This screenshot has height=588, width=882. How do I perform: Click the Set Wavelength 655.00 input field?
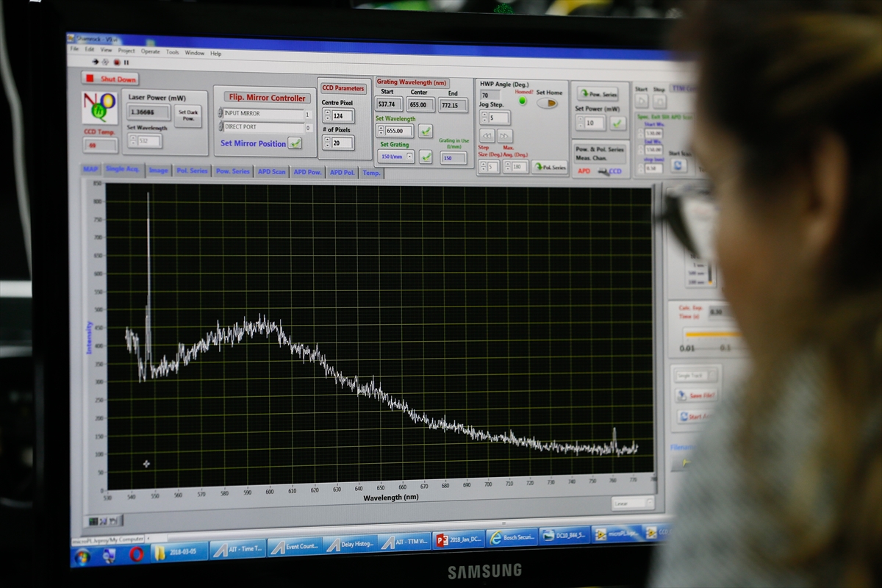399,131
